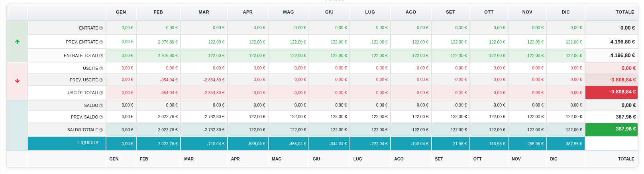Click the LIQUIDITA' value for DIC
Viewport: 644px width, 174px height.
573,144
